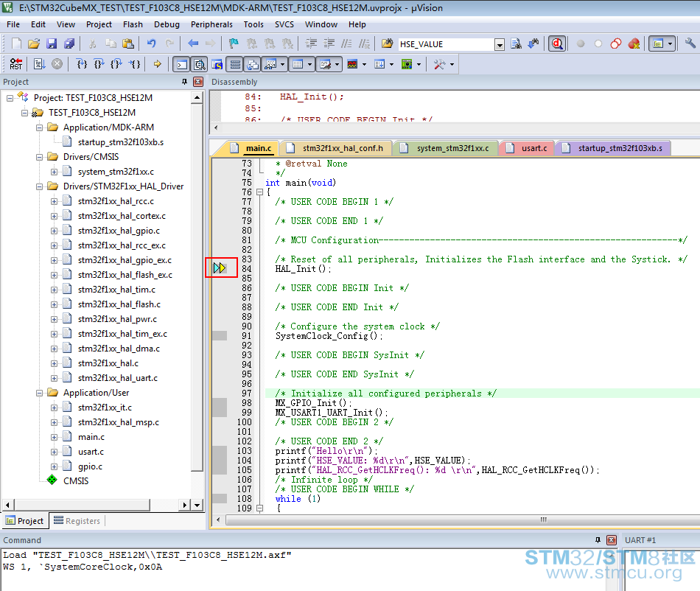Switch to the Registers panel tab
The width and height of the screenshot is (700, 591).
pos(77,521)
